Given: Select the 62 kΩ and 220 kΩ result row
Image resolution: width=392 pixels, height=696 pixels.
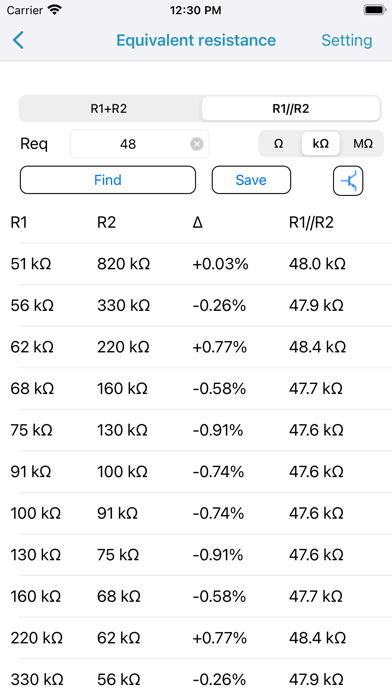Looking at the screenshot, I should (196, 347).
